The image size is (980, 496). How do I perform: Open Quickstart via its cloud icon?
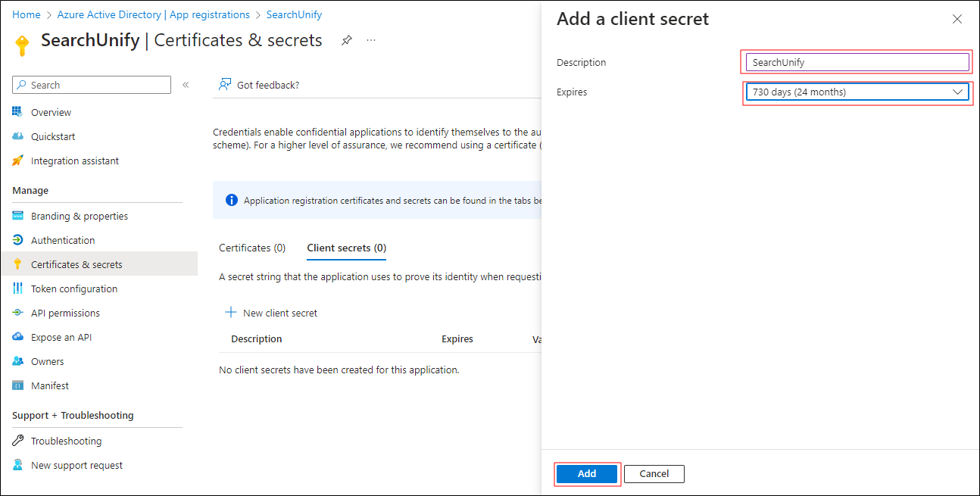point(17,136)
